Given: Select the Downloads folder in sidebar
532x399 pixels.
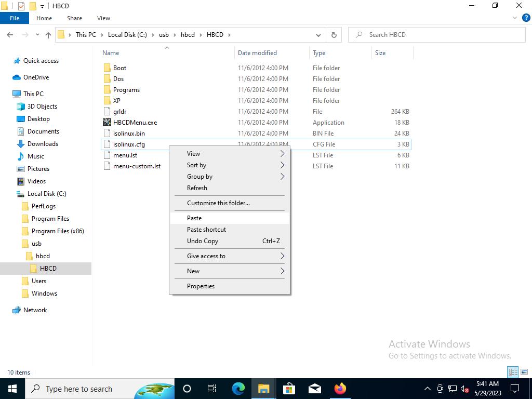Looking at the screenshot, I should 43,144.
